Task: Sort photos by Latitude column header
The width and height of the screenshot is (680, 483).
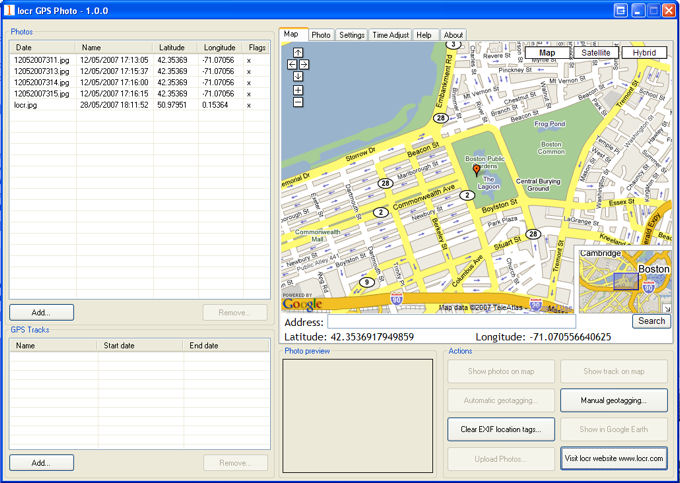Action: click(x=175, y=48)
